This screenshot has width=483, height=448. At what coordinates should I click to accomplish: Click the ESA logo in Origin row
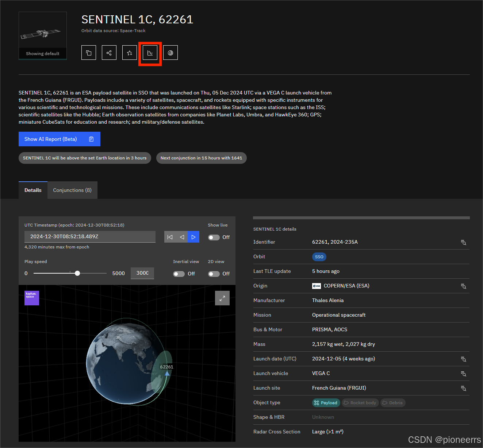tap(317, 286)
